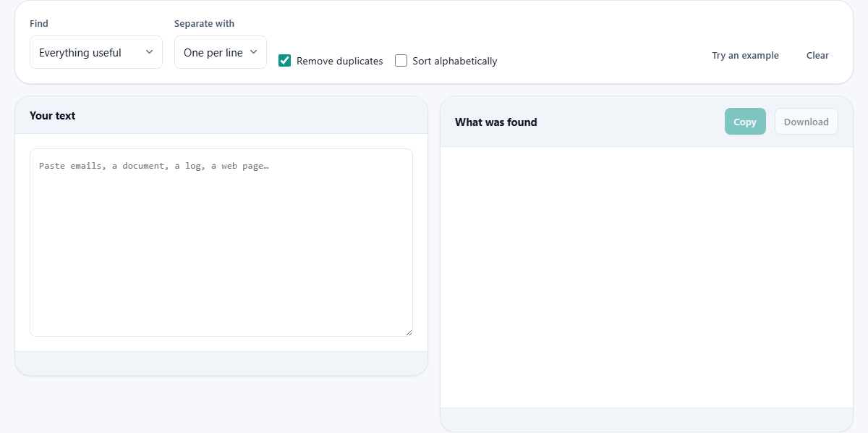This screenshot has width=868, height=433.
Task: Click the Clear button
Action: (817, 55)
